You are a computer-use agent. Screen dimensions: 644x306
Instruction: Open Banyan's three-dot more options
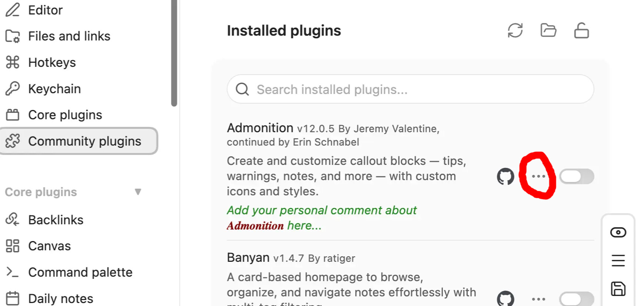pos(538,299)
